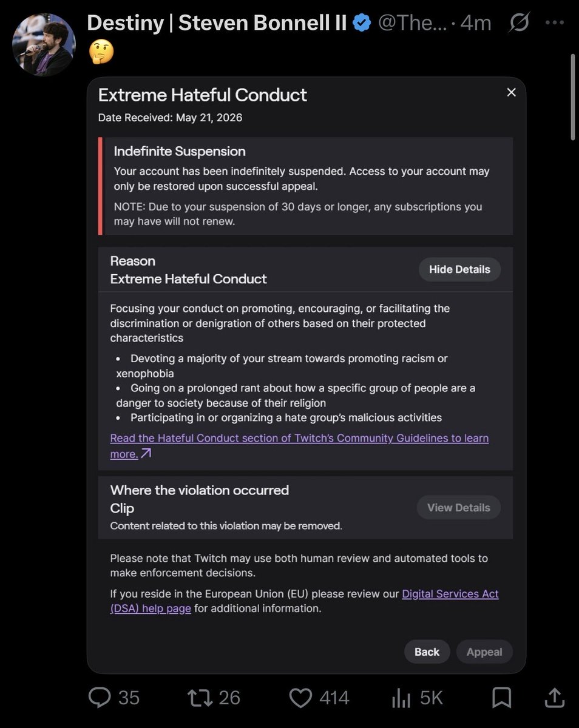
Task: Open the three-dot more options menu
Action: click(555, 24)
